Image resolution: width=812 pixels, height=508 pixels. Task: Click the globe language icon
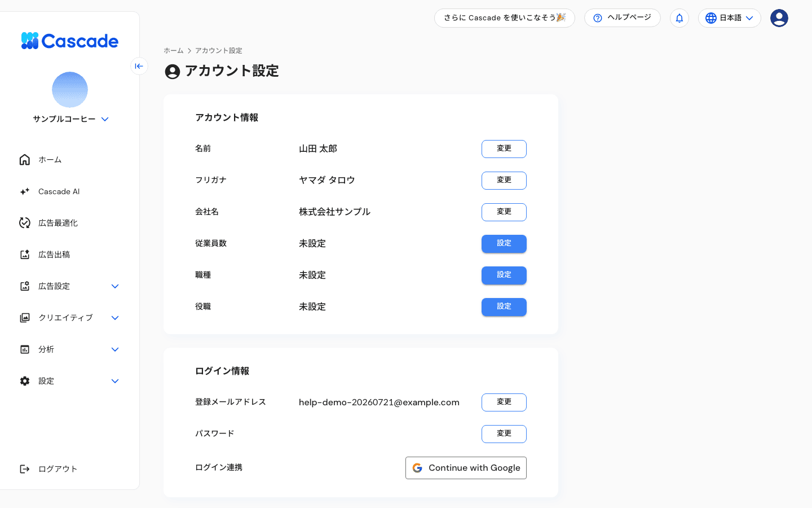tap(711, 18)
